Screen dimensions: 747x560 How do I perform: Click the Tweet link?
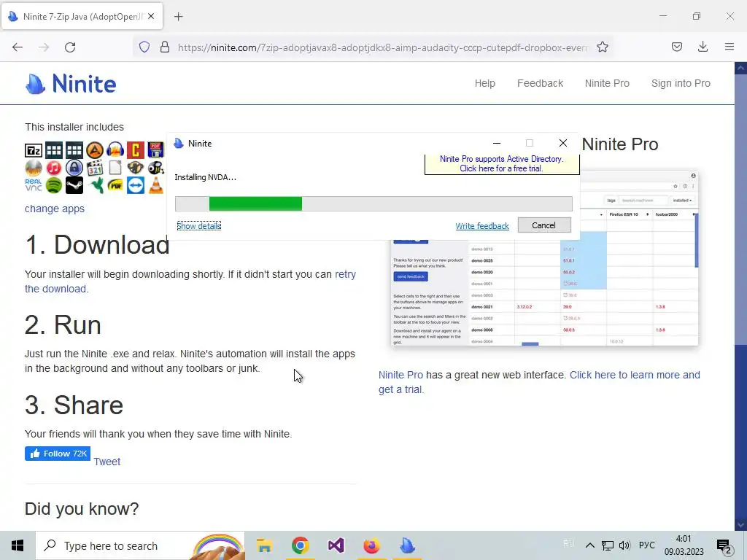tap(107, 462)
